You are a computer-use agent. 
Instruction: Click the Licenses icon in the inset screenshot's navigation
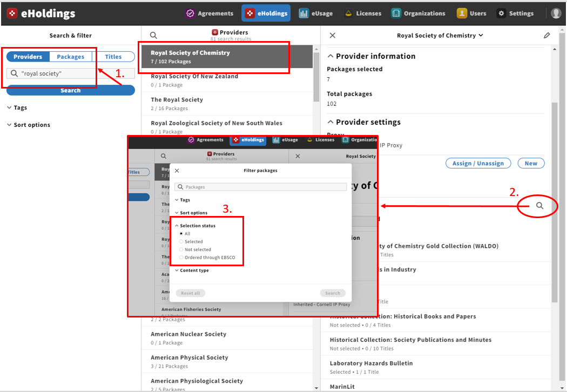click(309, 140)
